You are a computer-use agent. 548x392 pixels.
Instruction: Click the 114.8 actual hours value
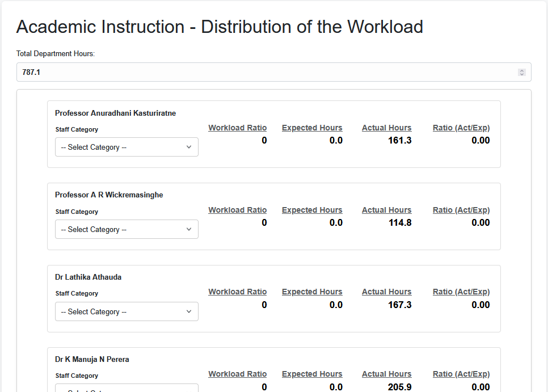[399, 222]
